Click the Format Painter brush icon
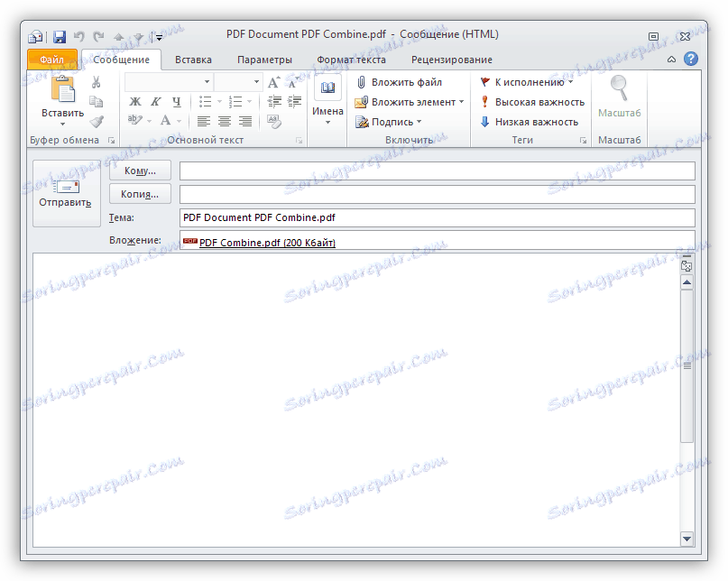 click(97, 121)
